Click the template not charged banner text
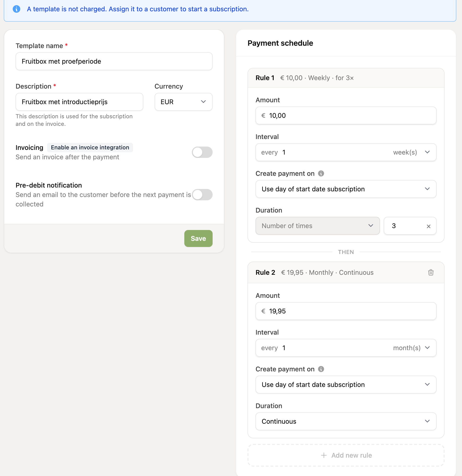The width and height of the screenshot is (462, 476). coord(138,9)
